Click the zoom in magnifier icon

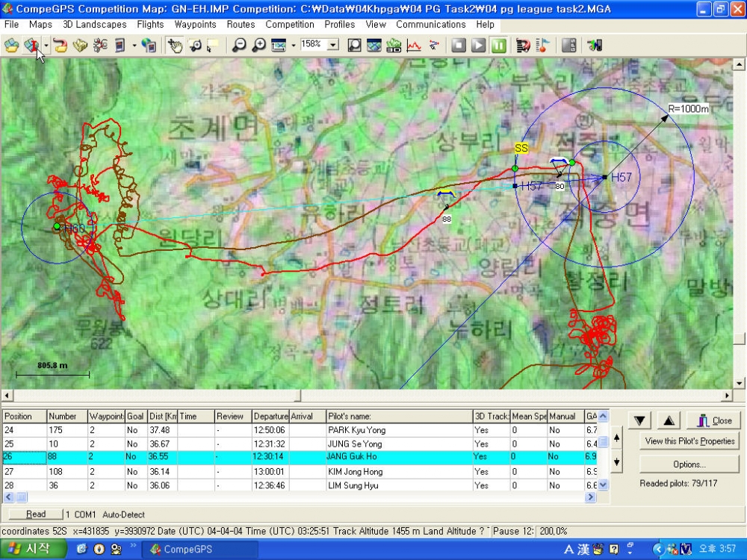[x=258, y=46]
